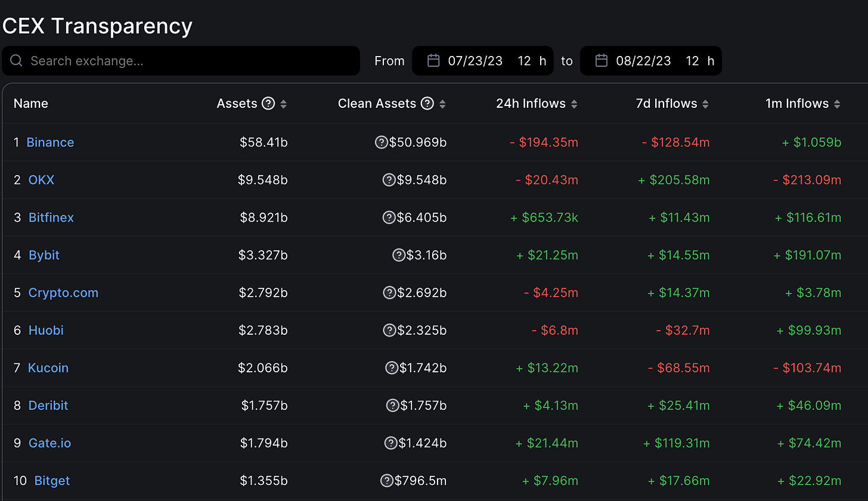This screenshot has width=868, height=501.
Task: Select OKX 1m inflow - $213.09m
Action: (807, 180)
